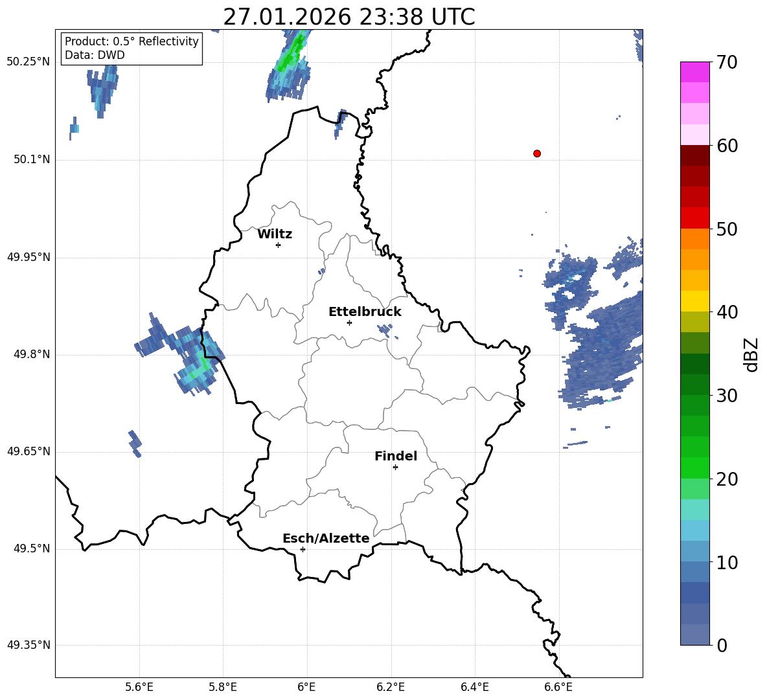
Task: Click the 49.95°N latitude label
Action: pos(29,256)
